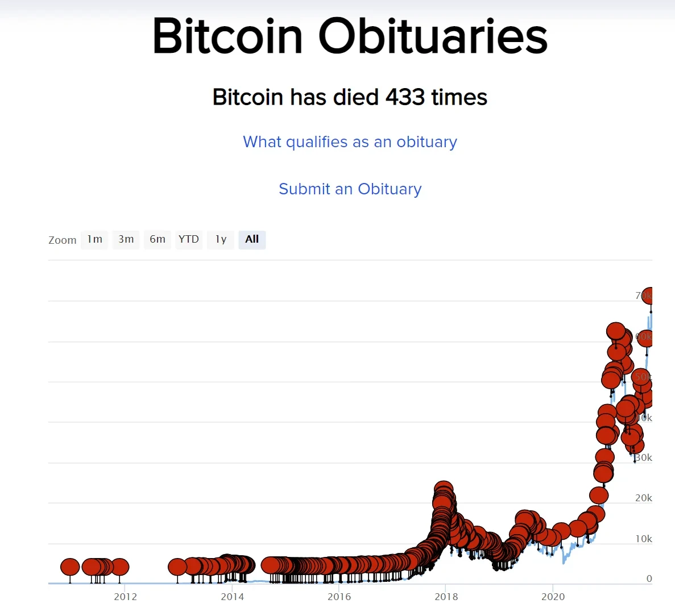The height and width of the screenshot is (616, 675).
Task: Click the highest marker of the early-2021 cluster
Action: (616, 330)
